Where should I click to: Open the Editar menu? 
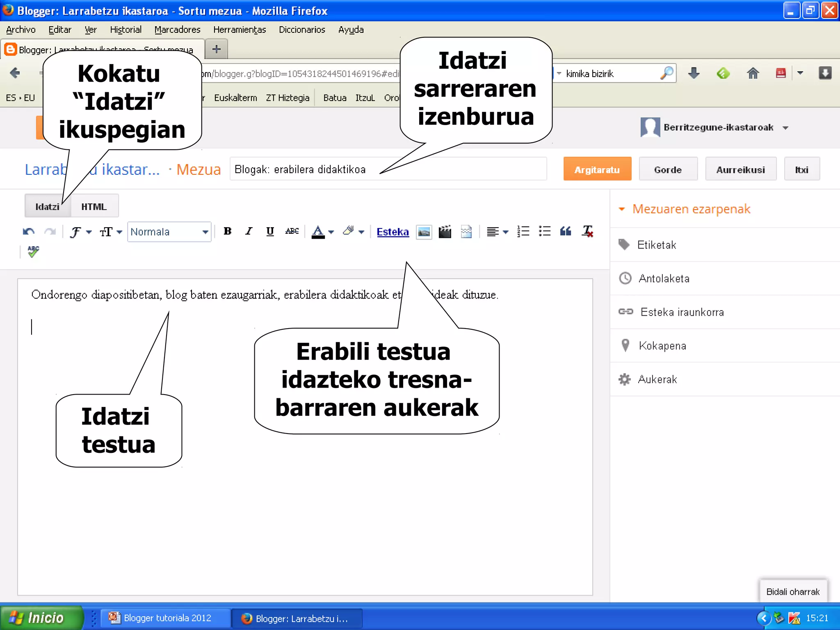59,30
